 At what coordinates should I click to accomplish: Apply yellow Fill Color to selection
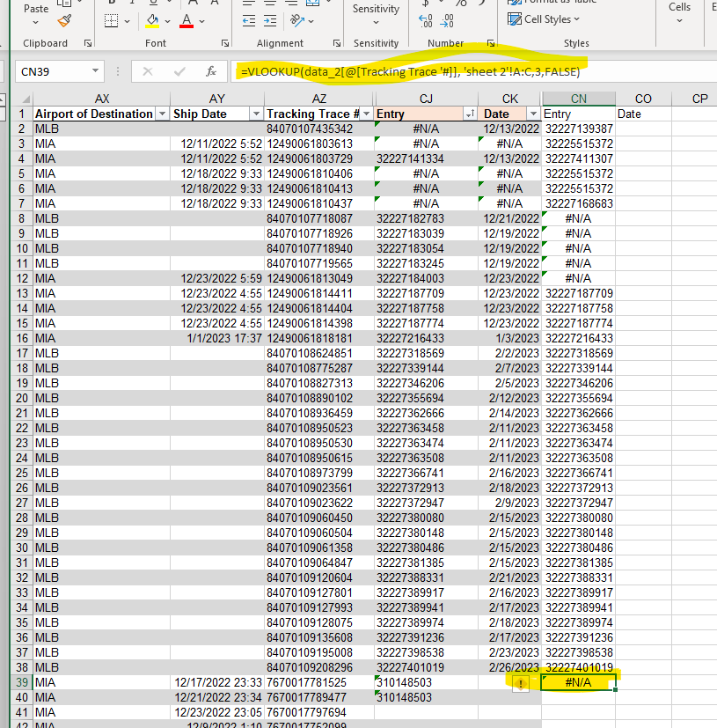152,20
